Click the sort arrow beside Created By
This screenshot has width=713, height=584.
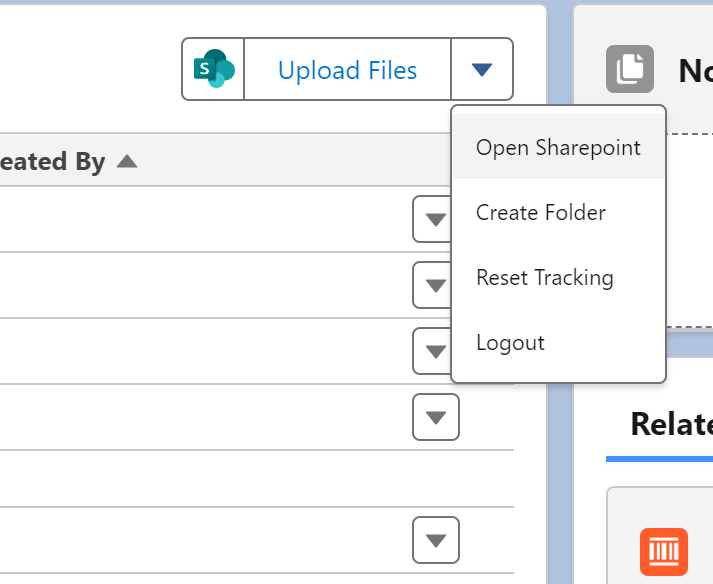(126, 161)
